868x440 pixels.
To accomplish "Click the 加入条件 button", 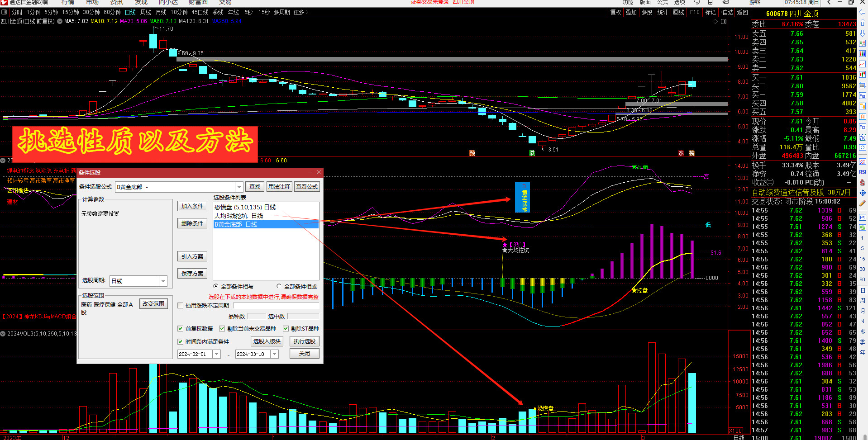I will point(192,206).
